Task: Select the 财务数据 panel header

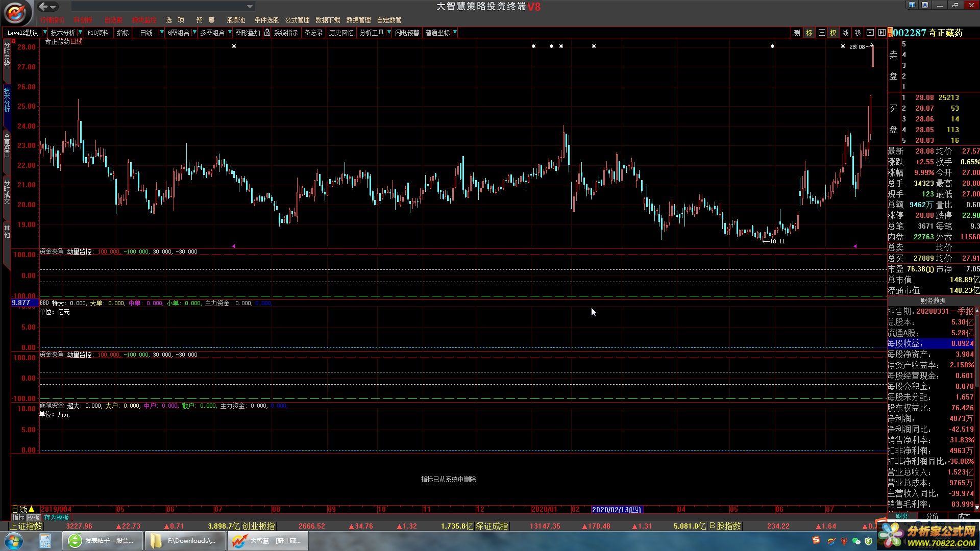Action: [933, 301]
